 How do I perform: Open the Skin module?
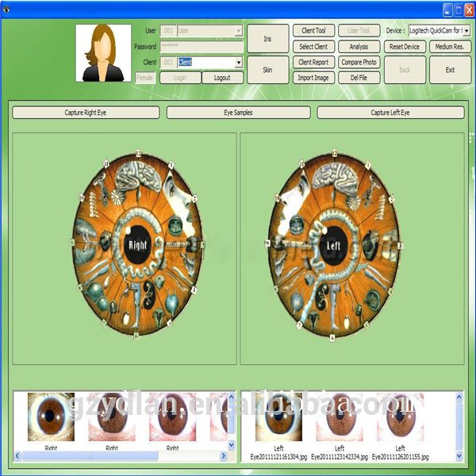[x=268, y=70]
